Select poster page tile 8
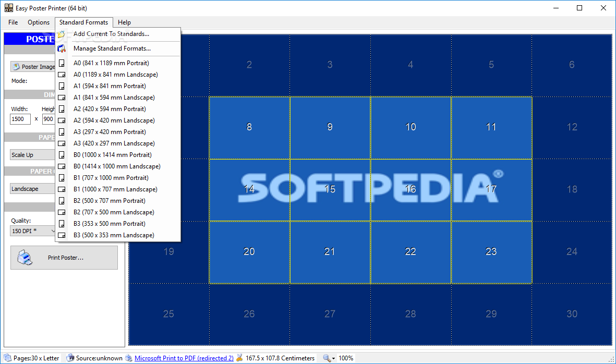616x364 pixels. point(249,128)
